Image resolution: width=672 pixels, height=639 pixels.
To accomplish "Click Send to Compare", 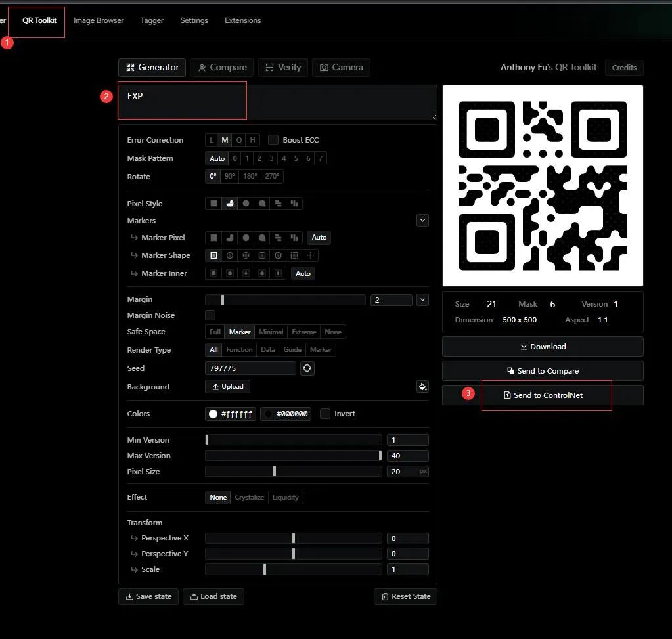I will pyautogui.click(x=543, y=370).
